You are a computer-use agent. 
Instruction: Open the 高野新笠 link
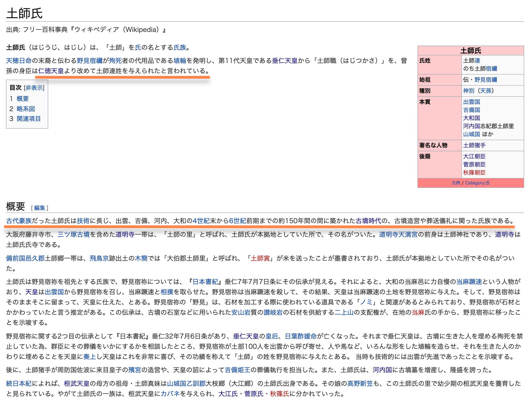[x=360, y=384]
